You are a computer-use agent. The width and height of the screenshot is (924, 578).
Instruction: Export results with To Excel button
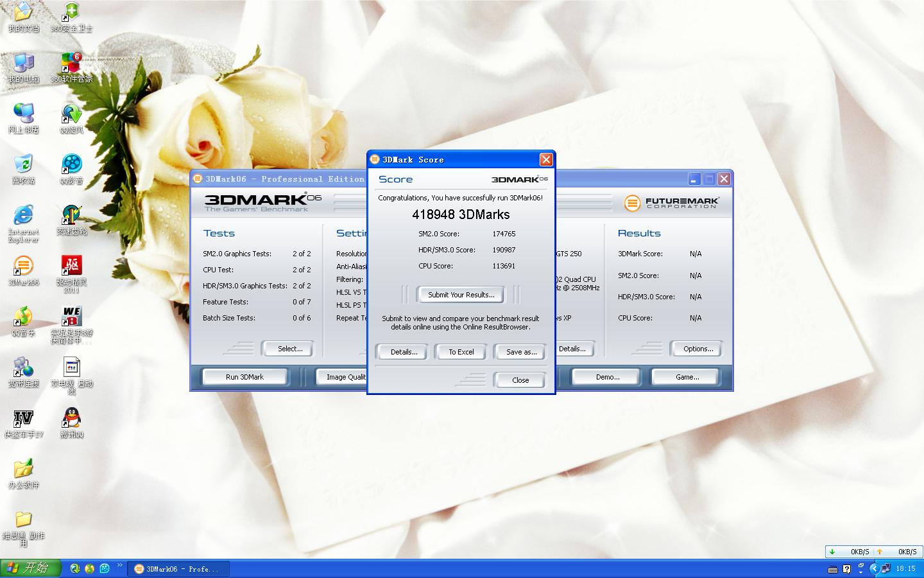pos(461,352)
